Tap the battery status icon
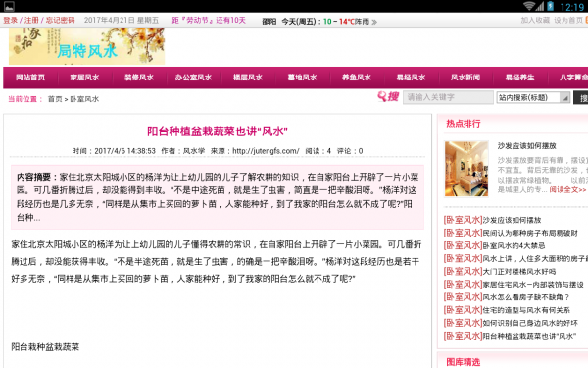Screen dimensions: 588x368 point(551,6)
